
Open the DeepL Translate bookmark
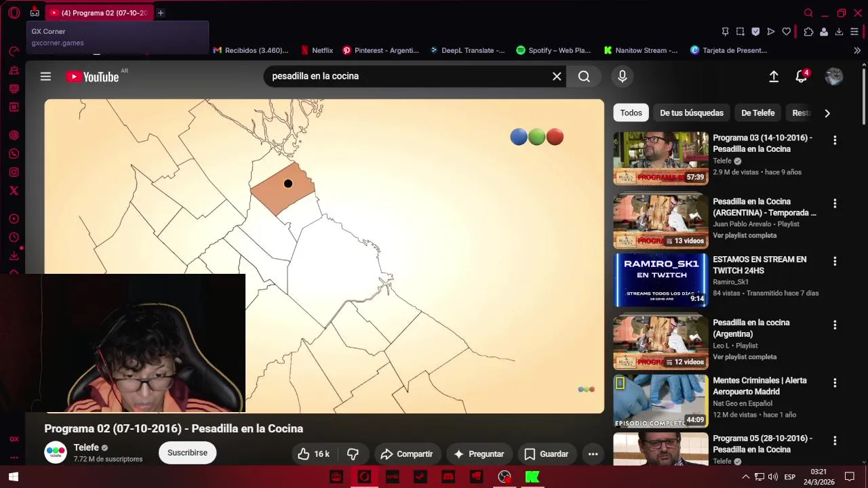(x=468, y=50)
